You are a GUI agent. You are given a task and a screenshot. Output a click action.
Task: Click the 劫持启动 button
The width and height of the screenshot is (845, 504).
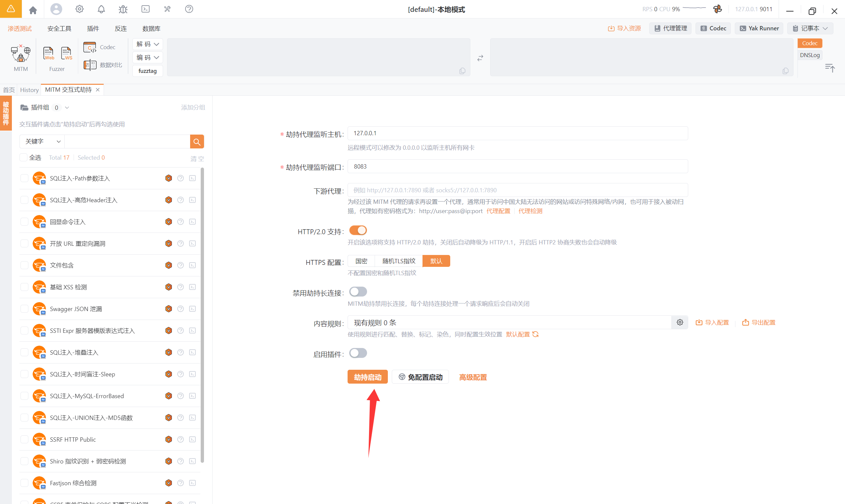[x=368, y=377]
